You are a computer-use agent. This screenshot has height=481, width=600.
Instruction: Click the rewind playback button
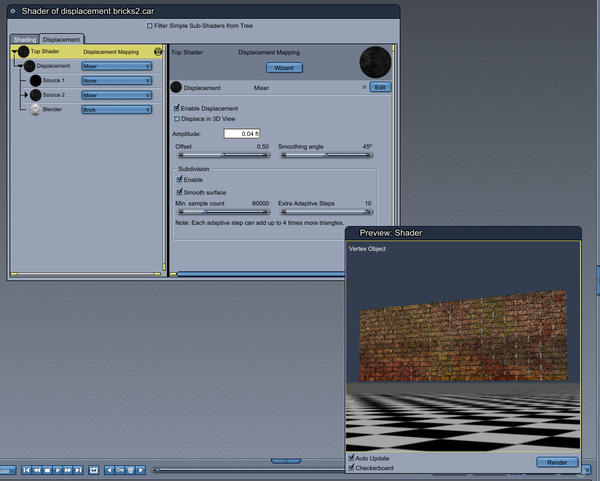point(37,470)
